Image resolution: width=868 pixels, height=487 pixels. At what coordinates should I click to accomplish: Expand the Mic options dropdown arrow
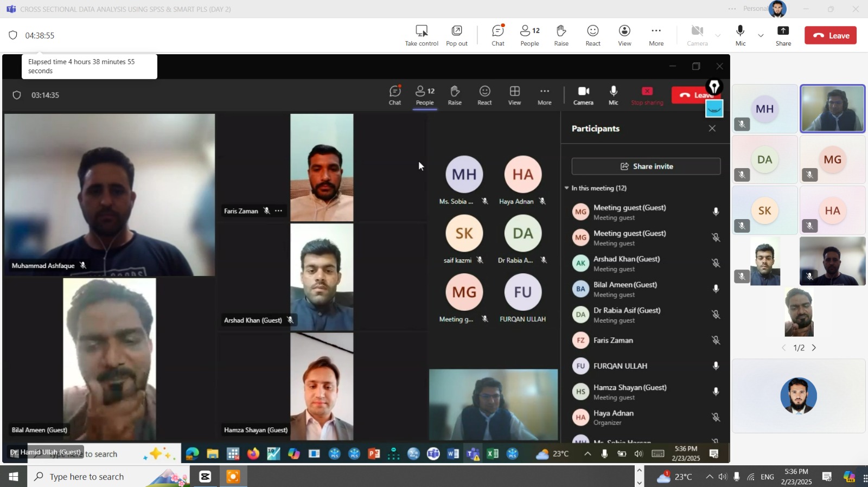tap(761, 36)
